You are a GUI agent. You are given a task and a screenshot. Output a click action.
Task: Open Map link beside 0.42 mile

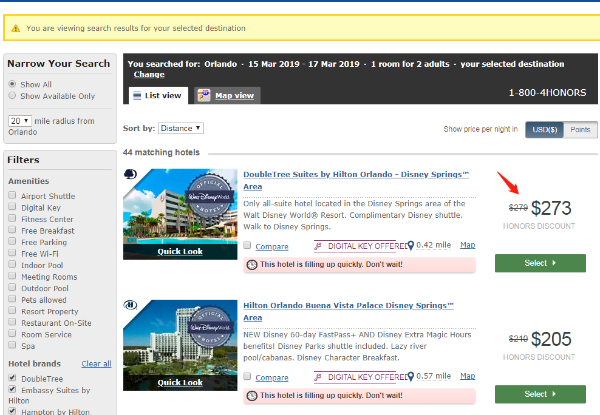[x=468, y=245]
